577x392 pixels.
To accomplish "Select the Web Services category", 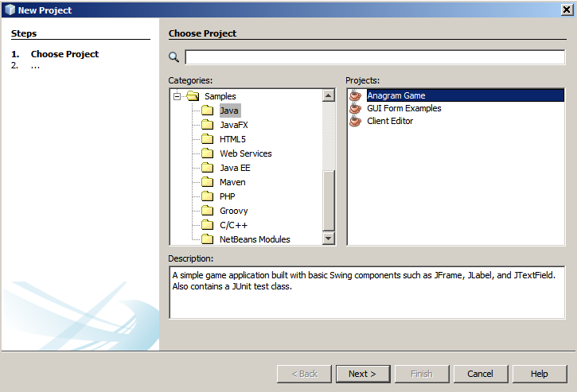I will pyautogui.click(x=245, y=153).
